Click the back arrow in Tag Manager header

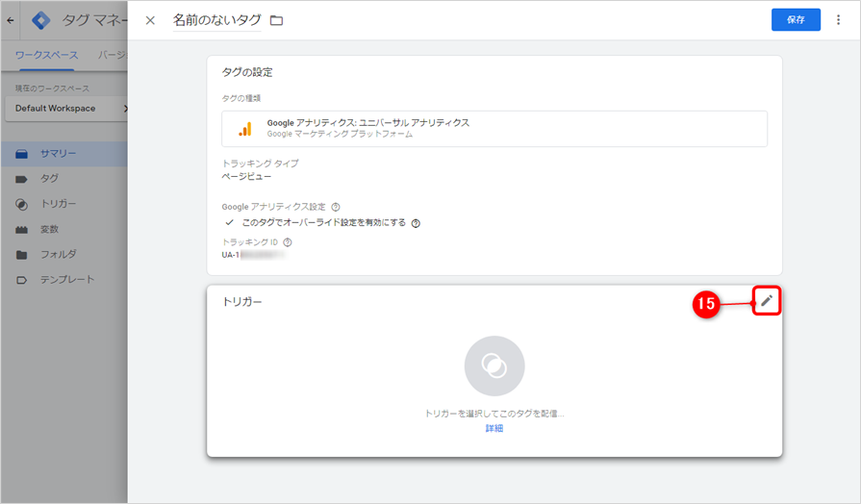click(11, 20)
